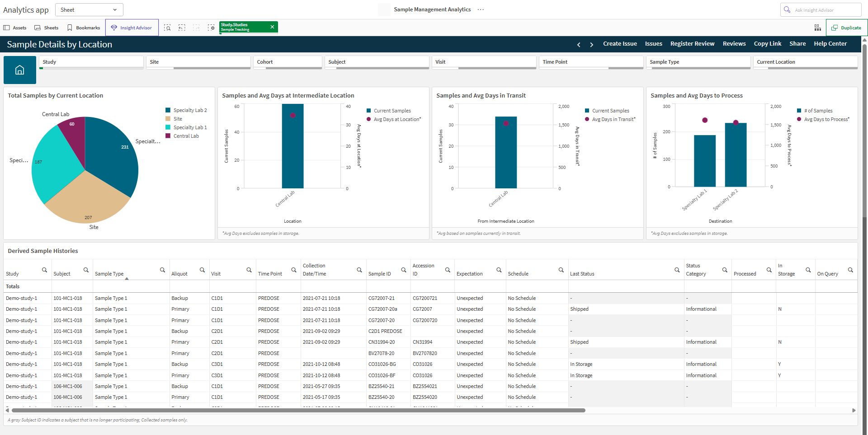Open the Sheets tab
Viewport: 868px width, 435px height.
[47, 28]
